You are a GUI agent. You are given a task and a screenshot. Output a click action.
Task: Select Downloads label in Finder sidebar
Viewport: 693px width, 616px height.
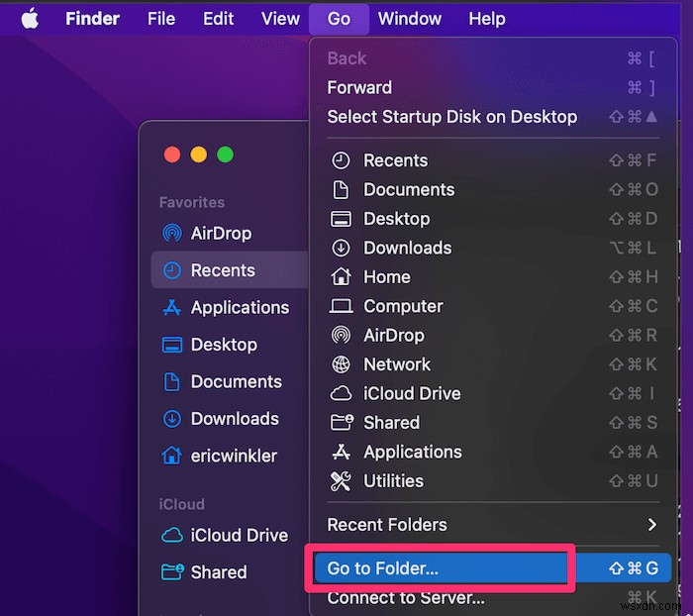tap(235, 419)
